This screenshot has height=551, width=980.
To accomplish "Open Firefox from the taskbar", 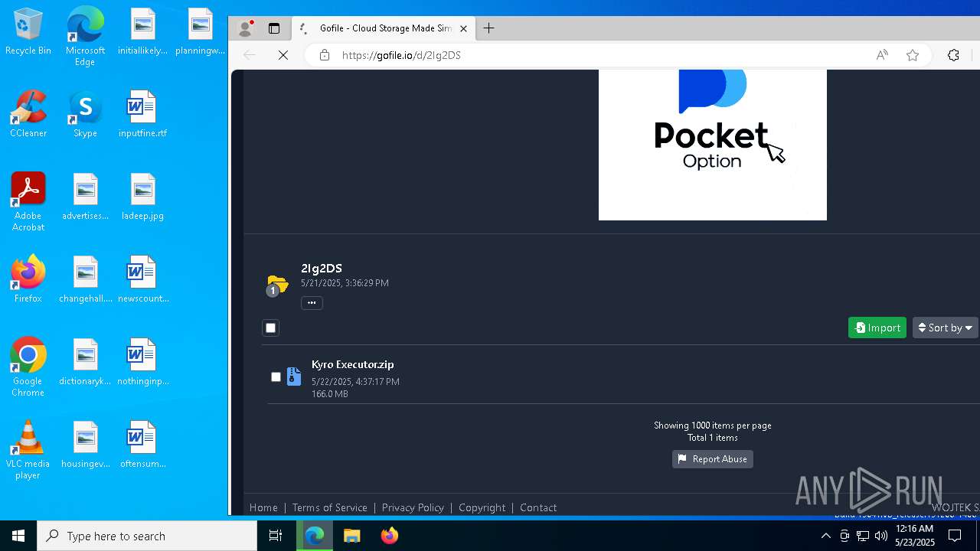I will (x=389, y=536).
